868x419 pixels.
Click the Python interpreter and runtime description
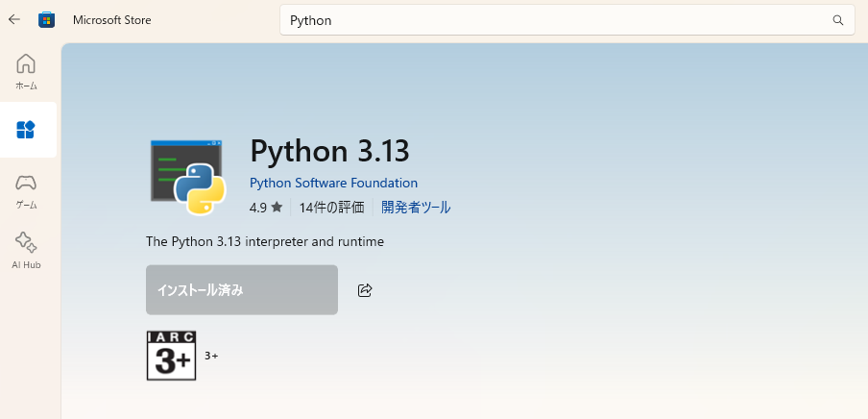[x=265, y=241]
